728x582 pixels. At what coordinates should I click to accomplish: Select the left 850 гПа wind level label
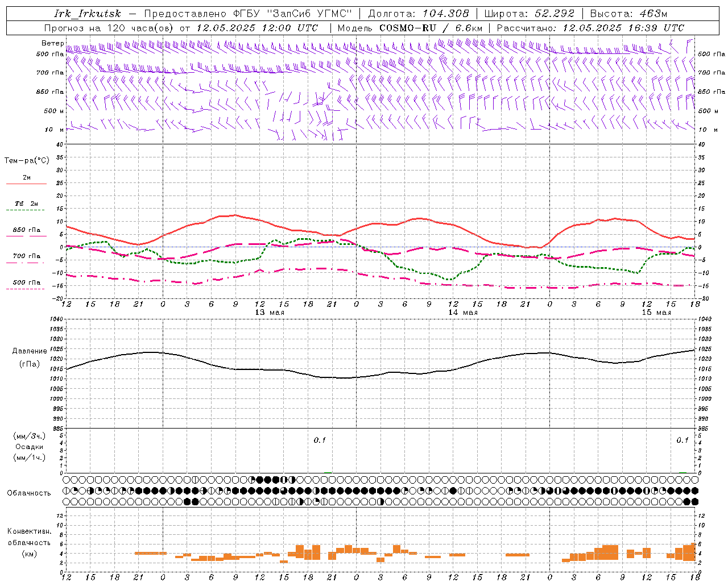point(50,92)
